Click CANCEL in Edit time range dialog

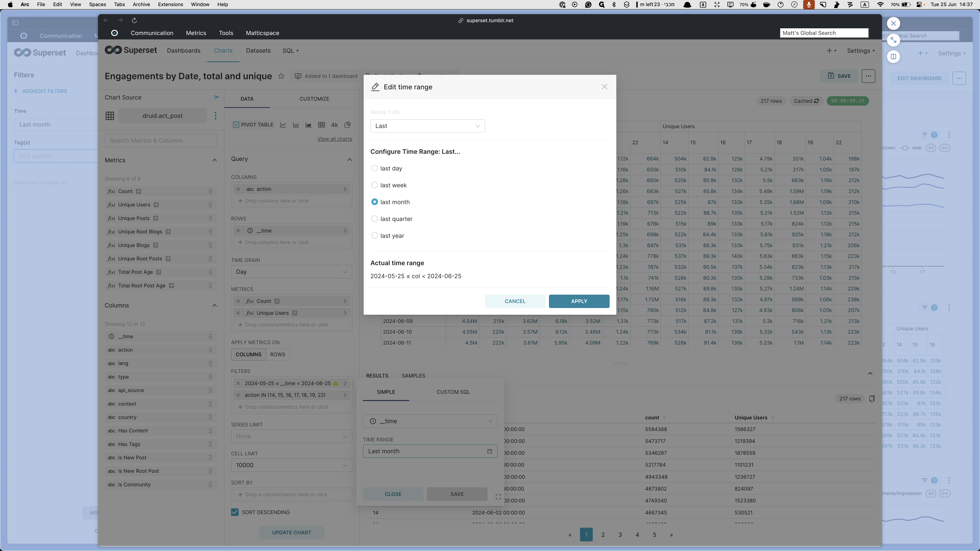coord(515,301)
